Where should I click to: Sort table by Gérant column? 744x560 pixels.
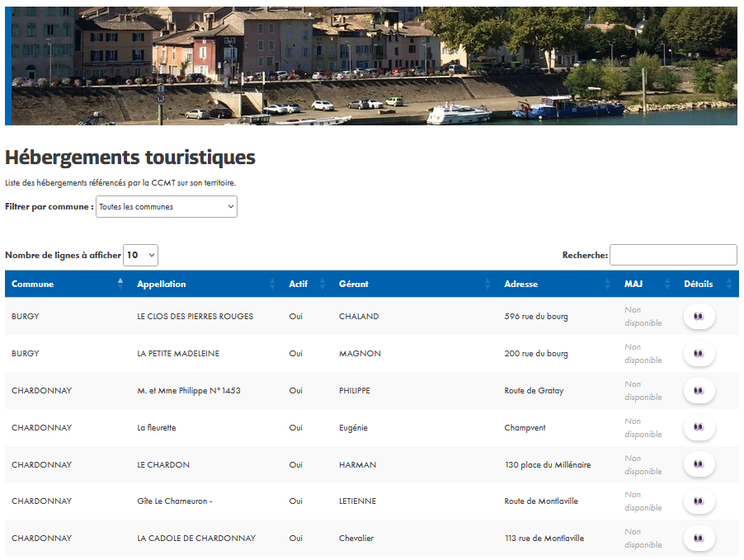(x=415, y=284)
